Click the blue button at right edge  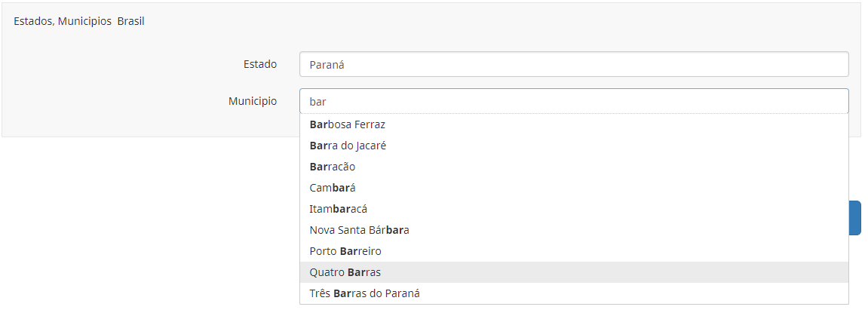tap(855, 218)
